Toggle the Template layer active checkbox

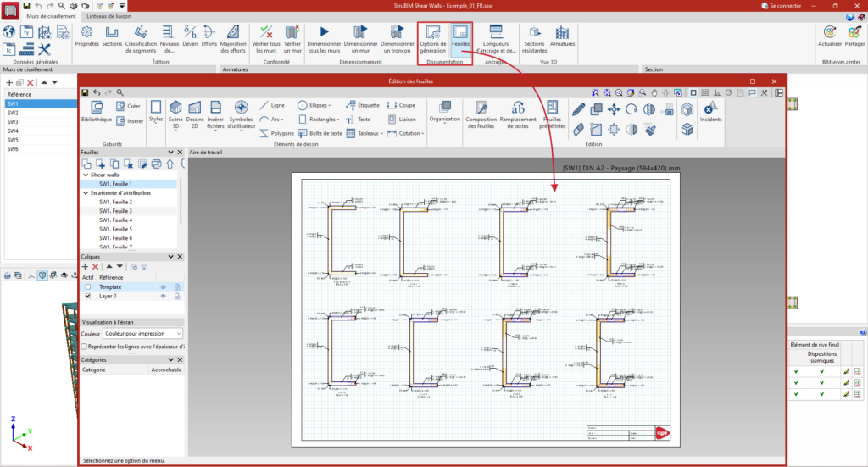pos(88,287)
